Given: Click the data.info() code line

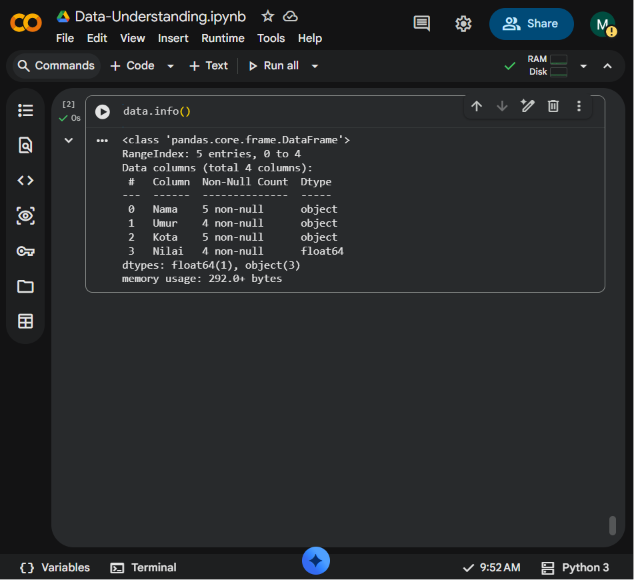Looking at the screenshot, I should point(157,111).
